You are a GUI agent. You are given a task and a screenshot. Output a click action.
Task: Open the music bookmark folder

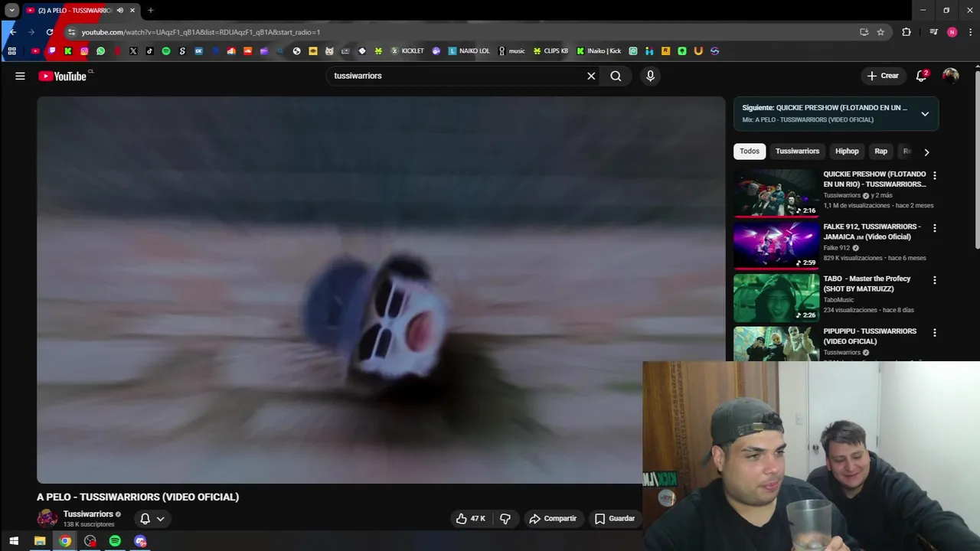[511, 51]
